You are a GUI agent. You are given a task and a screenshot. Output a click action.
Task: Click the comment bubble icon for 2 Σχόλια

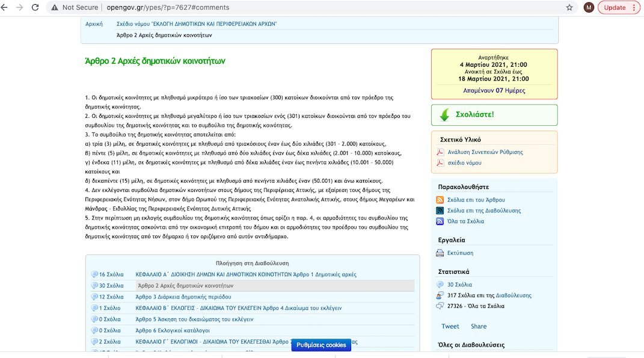(x=94, y=342)
